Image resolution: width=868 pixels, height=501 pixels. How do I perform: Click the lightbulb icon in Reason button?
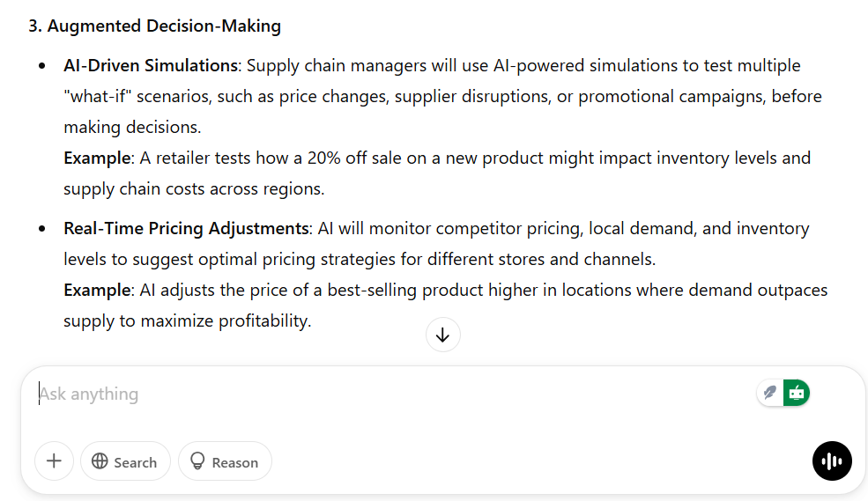click(x=197, y=461)
